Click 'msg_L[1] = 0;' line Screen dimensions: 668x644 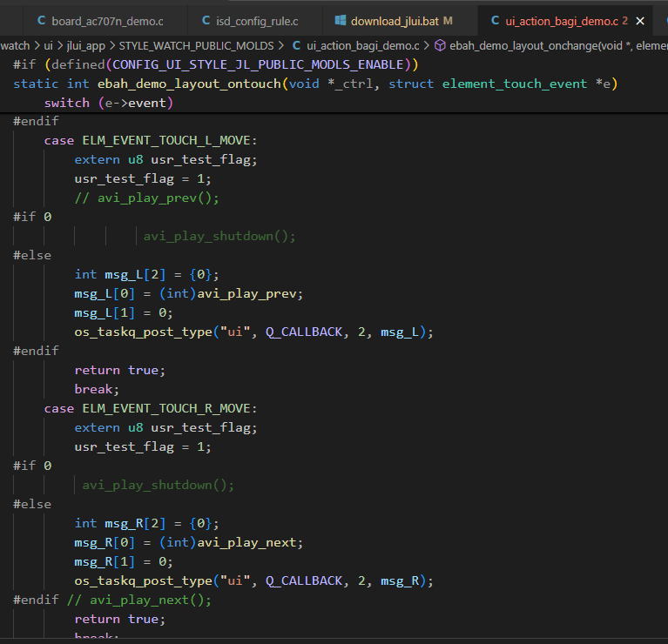tap(124, 312)
